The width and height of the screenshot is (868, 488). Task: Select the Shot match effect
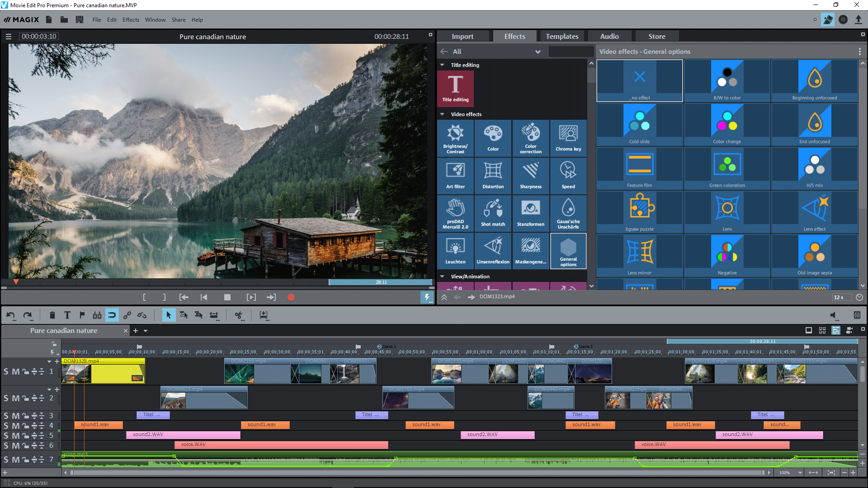pyautogui.click(x=493, y=213)
